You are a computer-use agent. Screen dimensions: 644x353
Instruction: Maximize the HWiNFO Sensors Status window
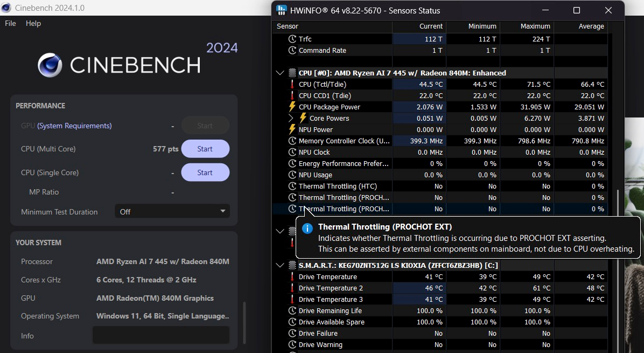pos(577,10)
